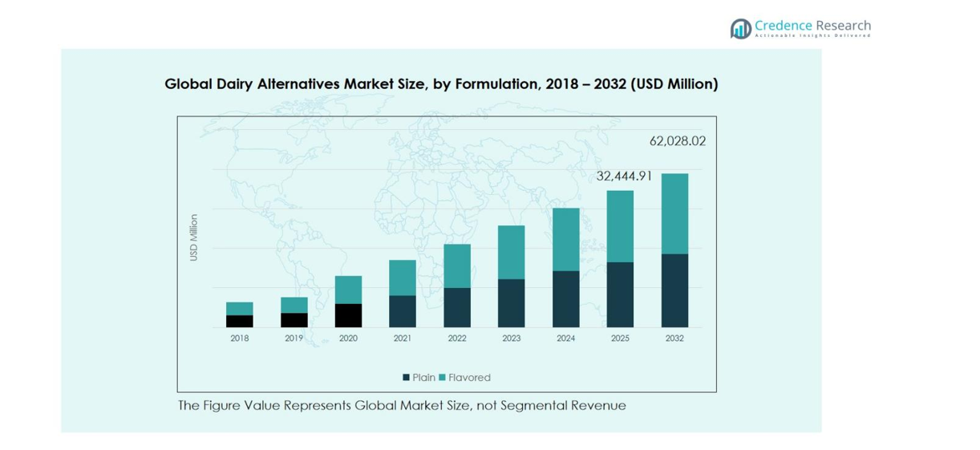
Task: Click the Plain segment of the 2018 bar
Action: tap(239, 321)
